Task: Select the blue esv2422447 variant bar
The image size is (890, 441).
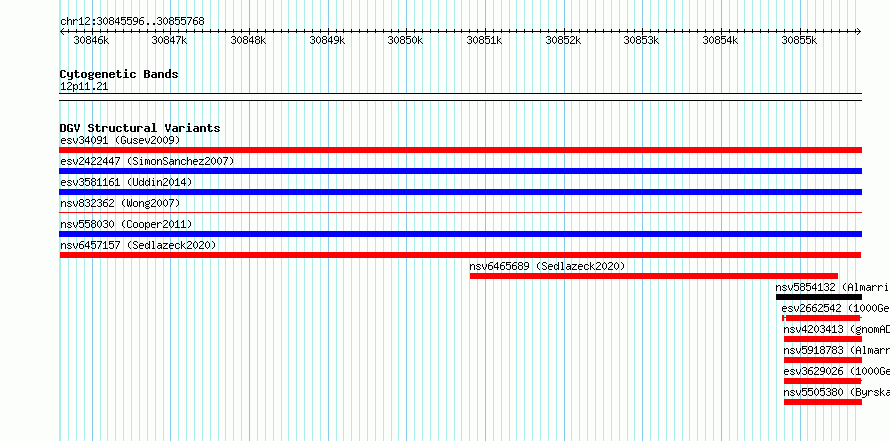Action: (x=461, y=171)
